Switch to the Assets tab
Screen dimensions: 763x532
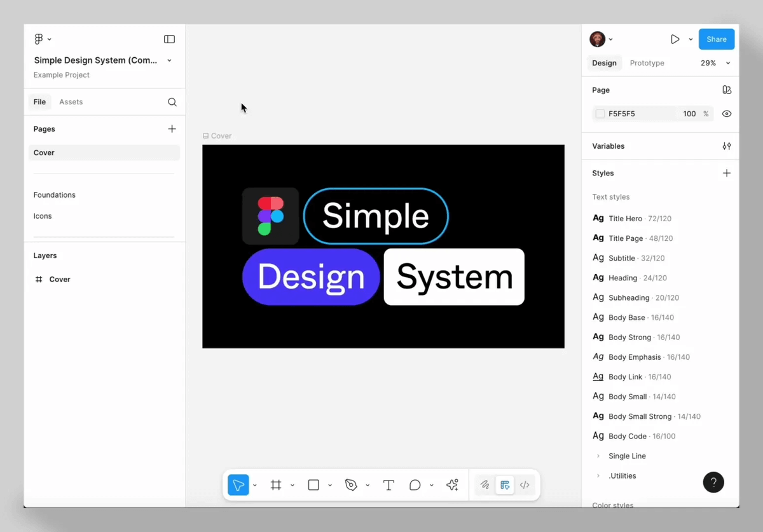[71, 102]
